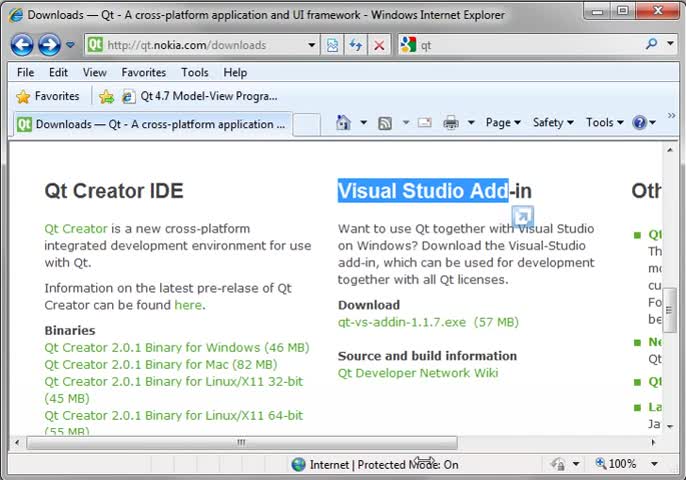Click the Read Mail icon
Viewport: 686px width, 480px height.
424,123
